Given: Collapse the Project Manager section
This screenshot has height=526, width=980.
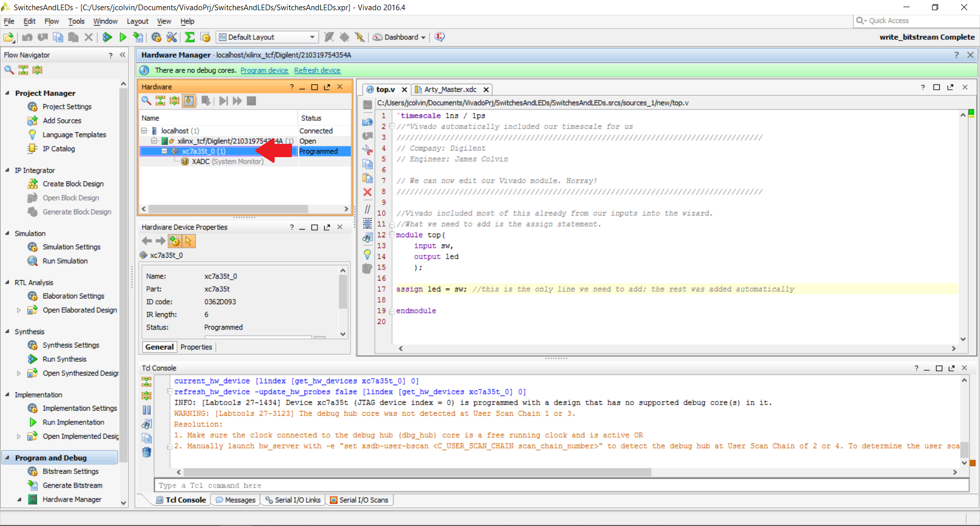Looking at the screenshot, I should [x=7, y=93].
